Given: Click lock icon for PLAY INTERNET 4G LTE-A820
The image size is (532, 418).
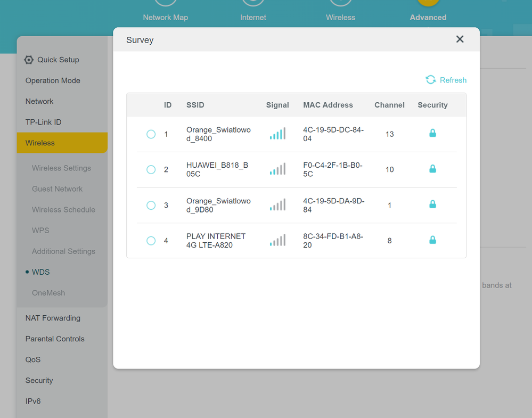Looking at the screenshot, I should click(x=432, y=240).
